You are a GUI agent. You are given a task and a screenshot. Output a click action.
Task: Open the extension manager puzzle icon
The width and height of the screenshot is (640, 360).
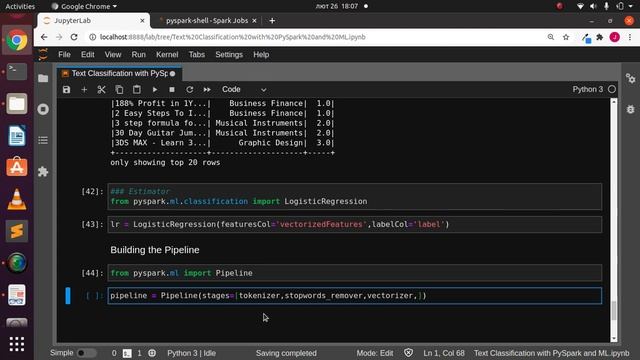pyautogui.click(x=43, y=171)
